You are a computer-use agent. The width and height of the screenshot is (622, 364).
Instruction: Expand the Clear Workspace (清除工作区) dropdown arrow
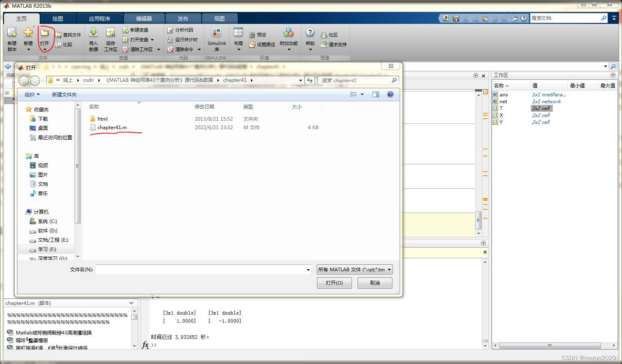159,49
